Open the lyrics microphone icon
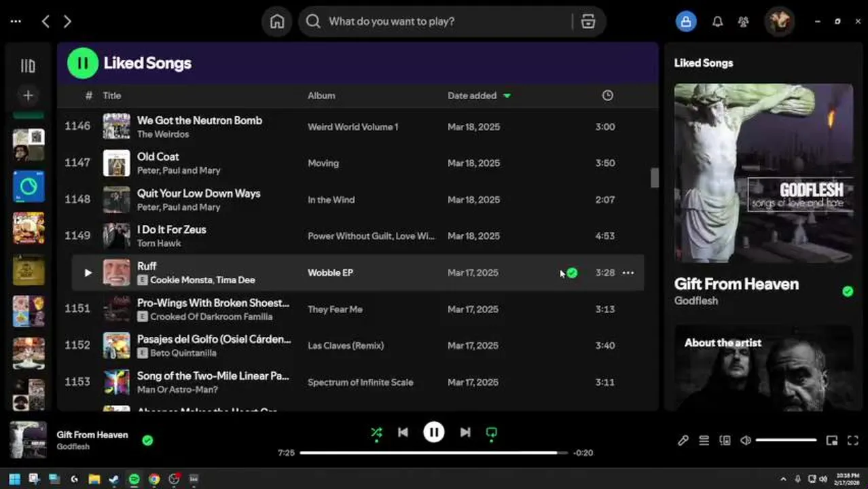Screen dimensions: 868x489 pyautogui.click(x=683, y=441)
